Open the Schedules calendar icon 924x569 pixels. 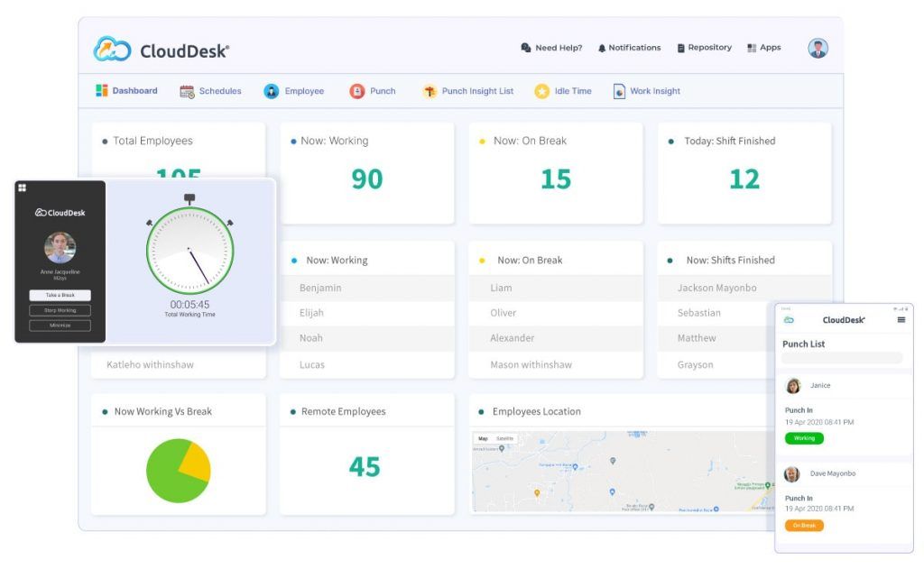pyautogui.click(x=187, y=91)
